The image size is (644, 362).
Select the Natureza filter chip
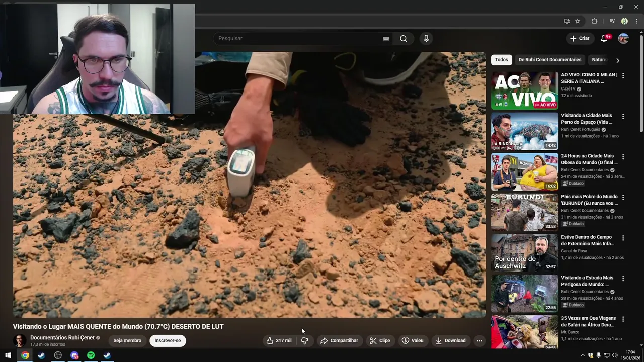599,60
